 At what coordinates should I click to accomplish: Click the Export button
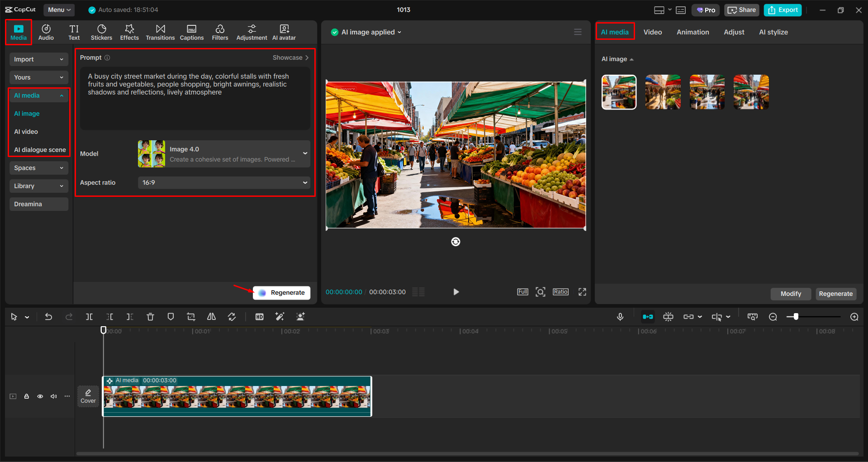[782, 10]
